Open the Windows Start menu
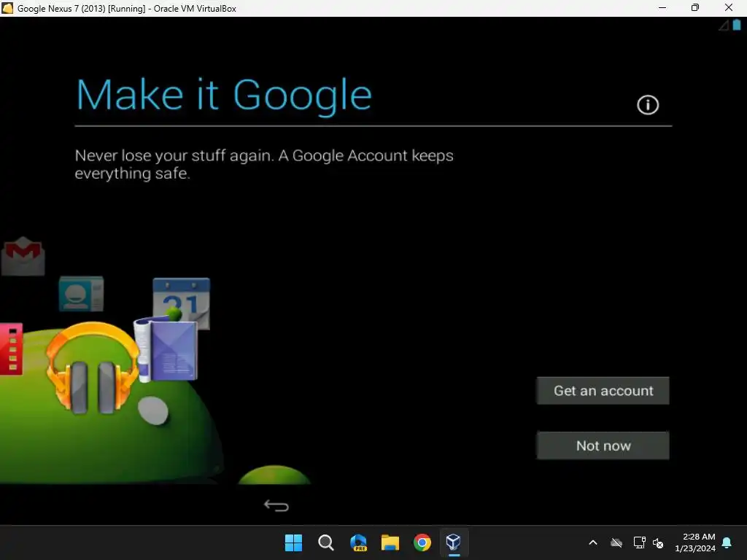The height and width of the screenshot is (560, 747). tap(293, 542)
